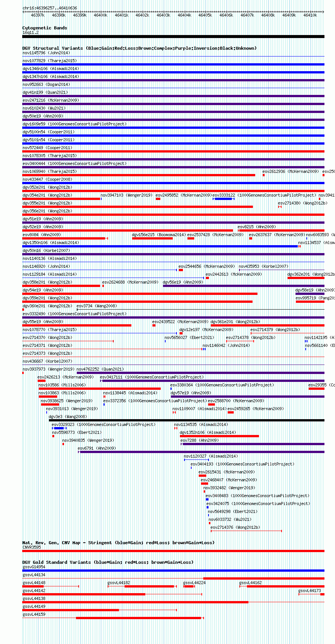Open variant nsv1120327 (Alsmadi2014)
Viewport: 335px width, 644px height.
click(211, 456)
